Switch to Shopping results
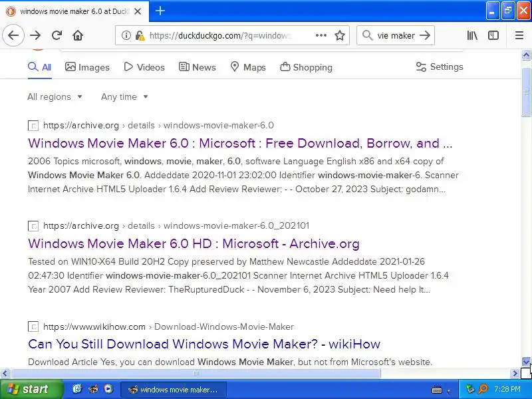532x399 pixels. 306,67
